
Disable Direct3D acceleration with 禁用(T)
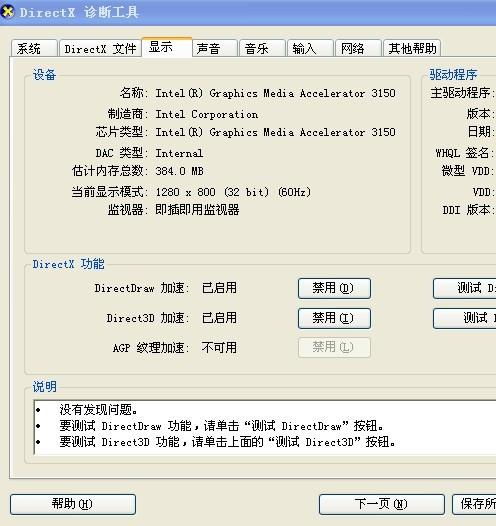point(334,318)
